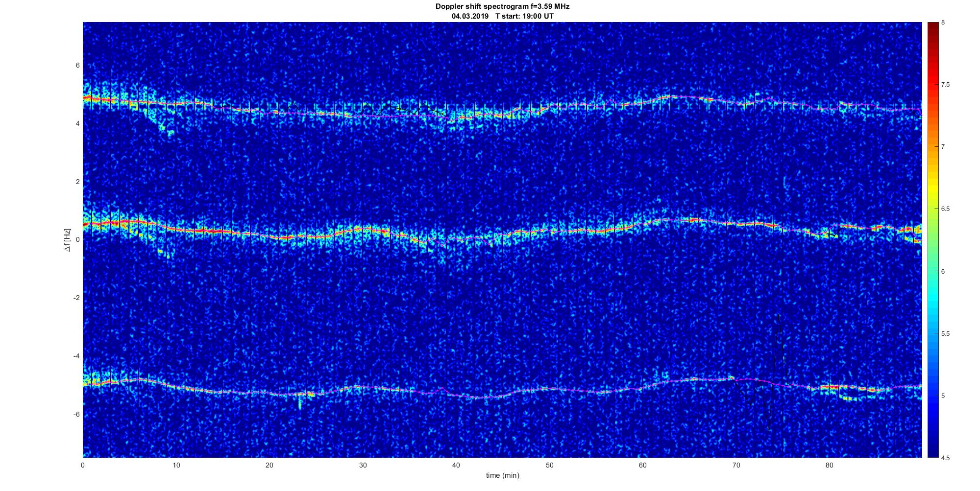Click colorbar tick label '7'
The image size is (980, 491).
(943, 147)
